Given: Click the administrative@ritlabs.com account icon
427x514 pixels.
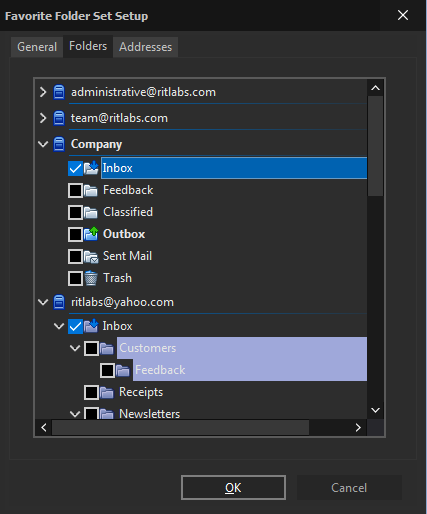Looking at the screenshot, I should click(59, 92).
